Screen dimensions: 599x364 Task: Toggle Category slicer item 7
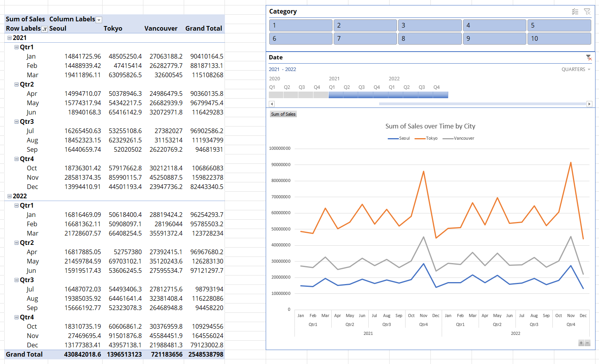click(x=365, y=38)
